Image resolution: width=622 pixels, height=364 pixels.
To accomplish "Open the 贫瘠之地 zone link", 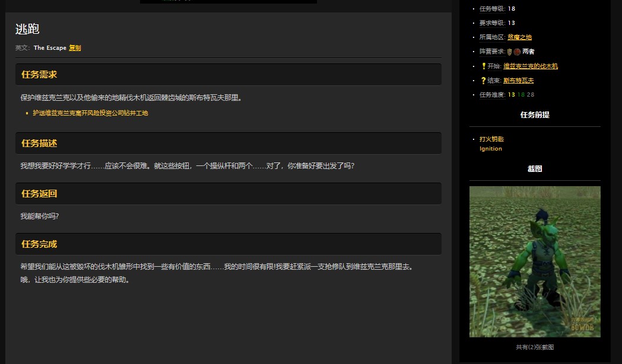I will coord(519,37).
